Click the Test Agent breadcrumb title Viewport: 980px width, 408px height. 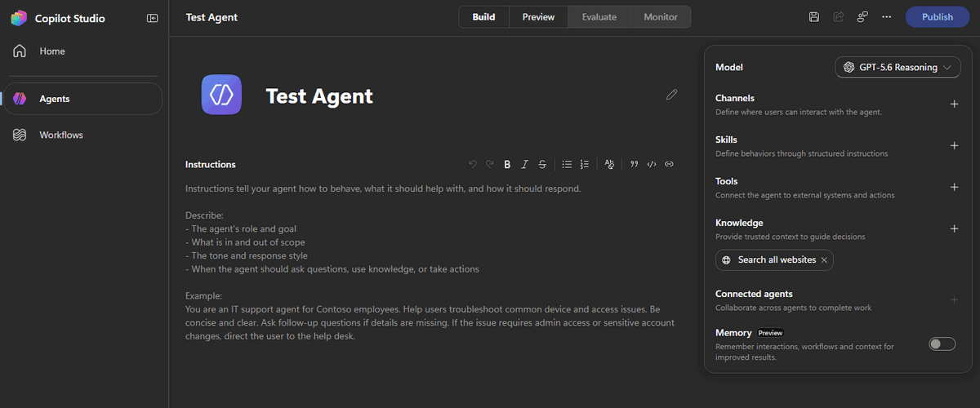click(212, 17)
